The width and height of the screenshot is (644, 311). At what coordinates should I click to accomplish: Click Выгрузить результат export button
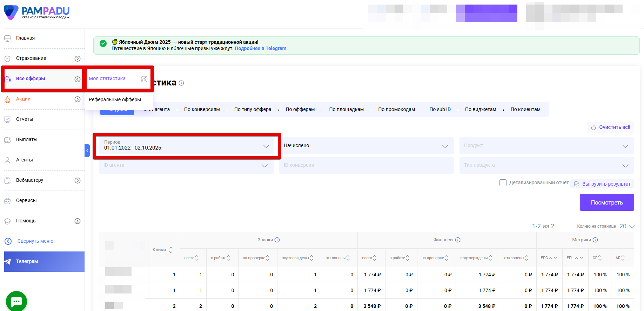[x=602, y=184]
